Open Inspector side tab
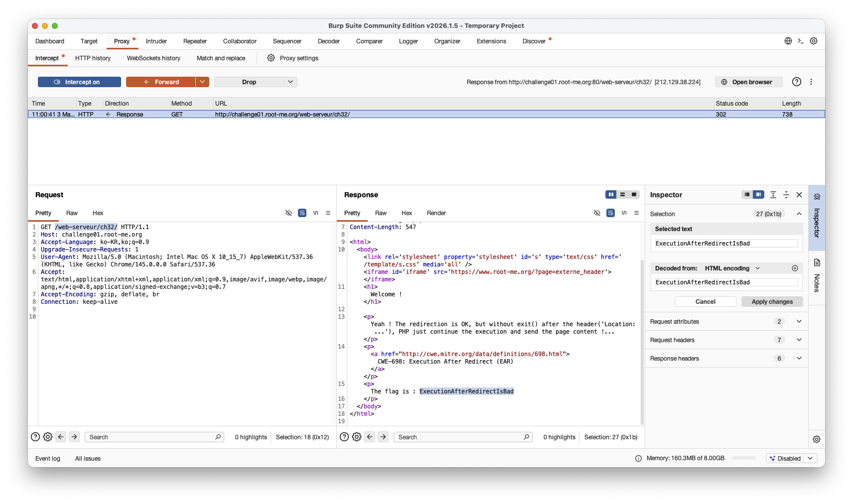 pos(817,217)
